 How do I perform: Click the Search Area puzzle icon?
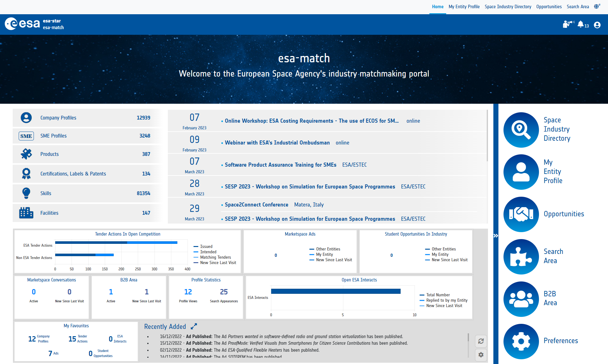521,256
